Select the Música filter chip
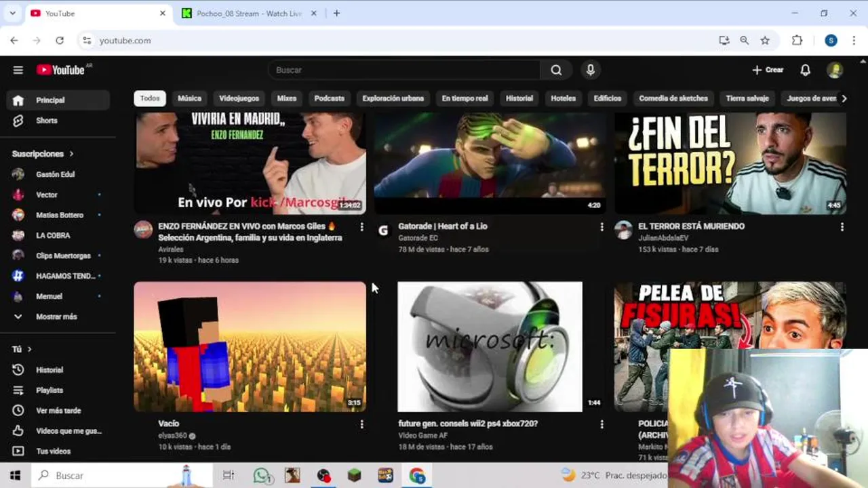The height and width of the screenshot is (488, 868). (189, 98)
